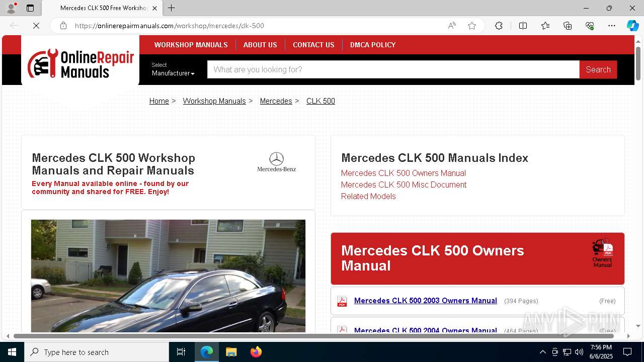Click the Home breadcrumb link

159,101
